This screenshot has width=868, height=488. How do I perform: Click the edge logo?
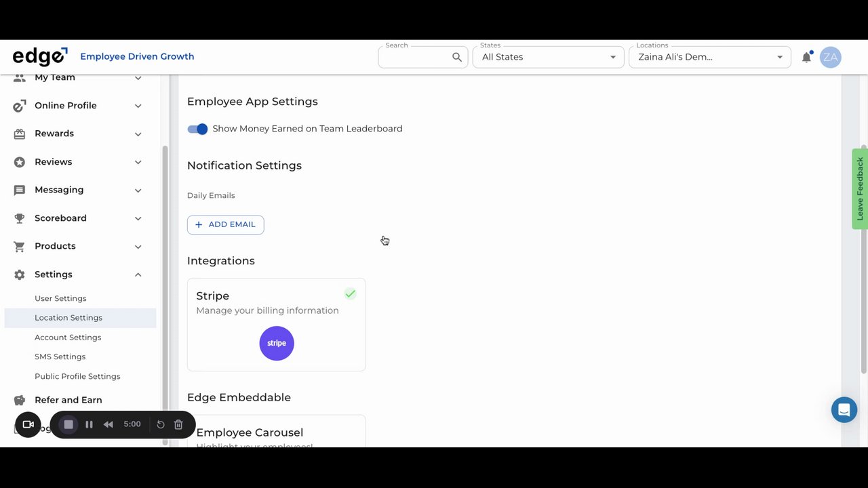pos(40,57)
